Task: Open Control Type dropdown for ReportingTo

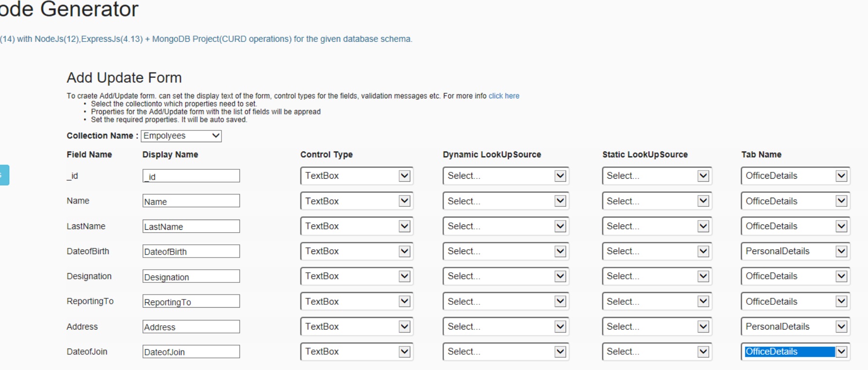Action: tap(356, 302)
